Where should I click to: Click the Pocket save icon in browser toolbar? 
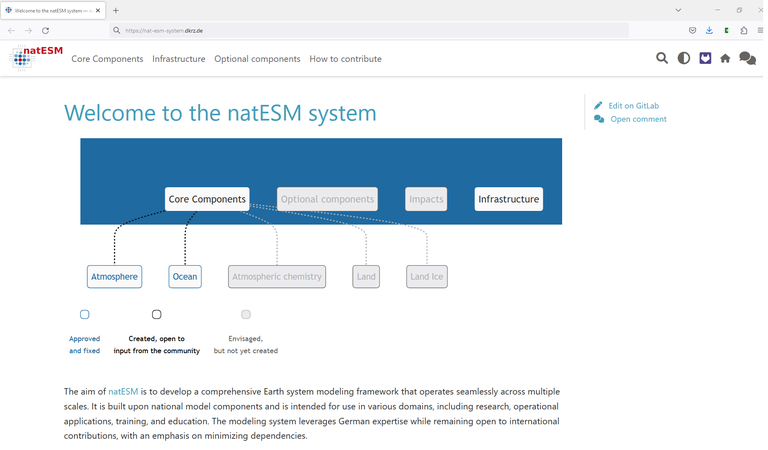pos(692,30)
